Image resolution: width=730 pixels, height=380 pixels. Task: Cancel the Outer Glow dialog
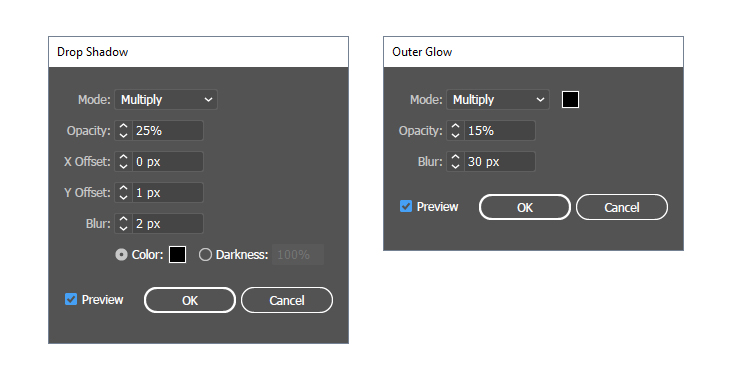pos(622,207)
